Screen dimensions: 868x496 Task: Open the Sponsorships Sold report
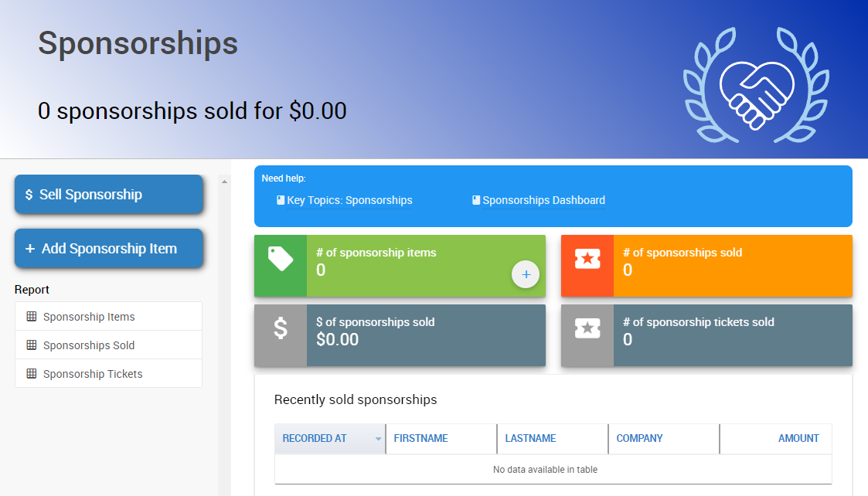click(89, 345)
